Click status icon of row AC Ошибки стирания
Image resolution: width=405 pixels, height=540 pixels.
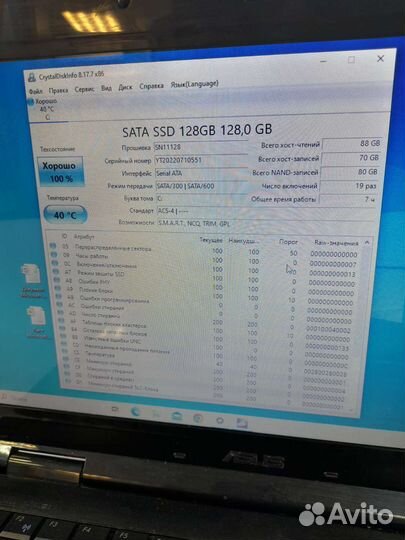point(60,304)
